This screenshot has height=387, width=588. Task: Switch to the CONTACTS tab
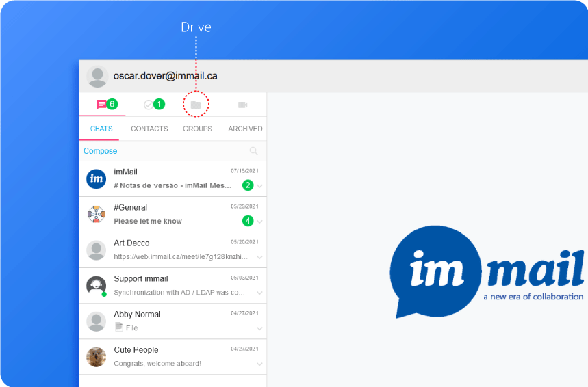[149, 129]
